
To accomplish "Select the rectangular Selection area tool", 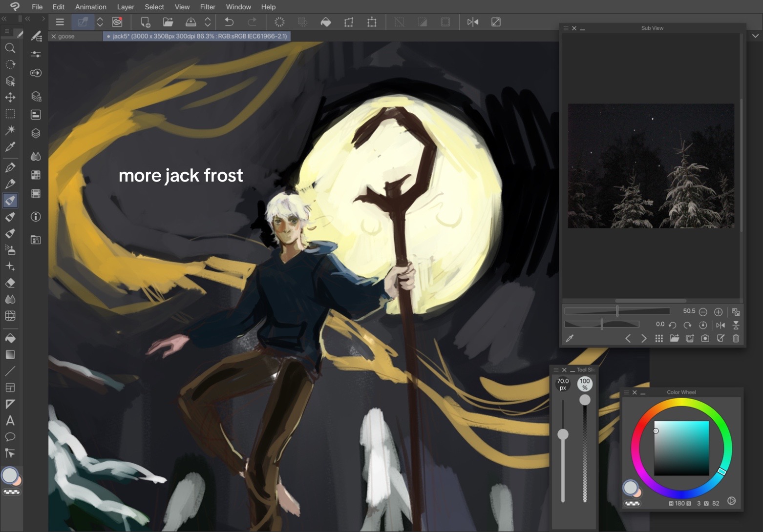I will pyautogui.click(x=10, y=114).
